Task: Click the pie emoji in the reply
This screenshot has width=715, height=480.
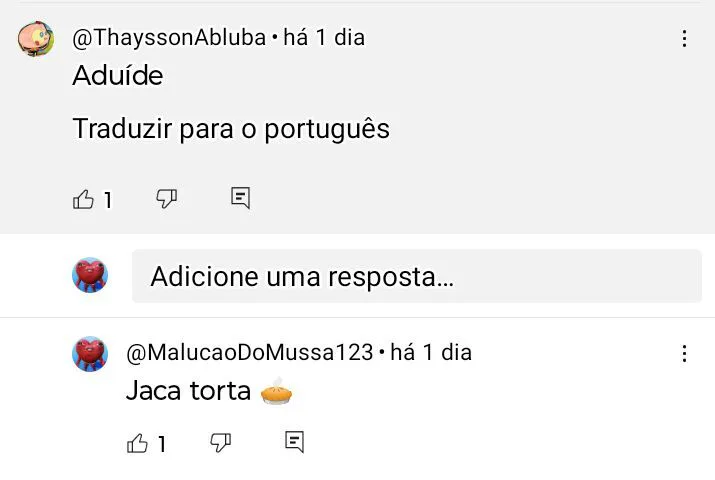Action: click(x=276, y=391)
